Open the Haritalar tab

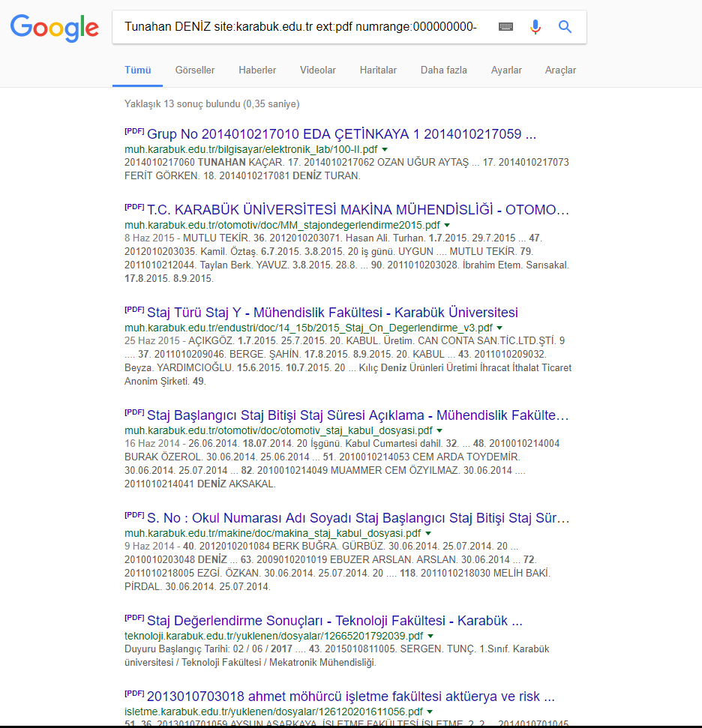[378, 70]
